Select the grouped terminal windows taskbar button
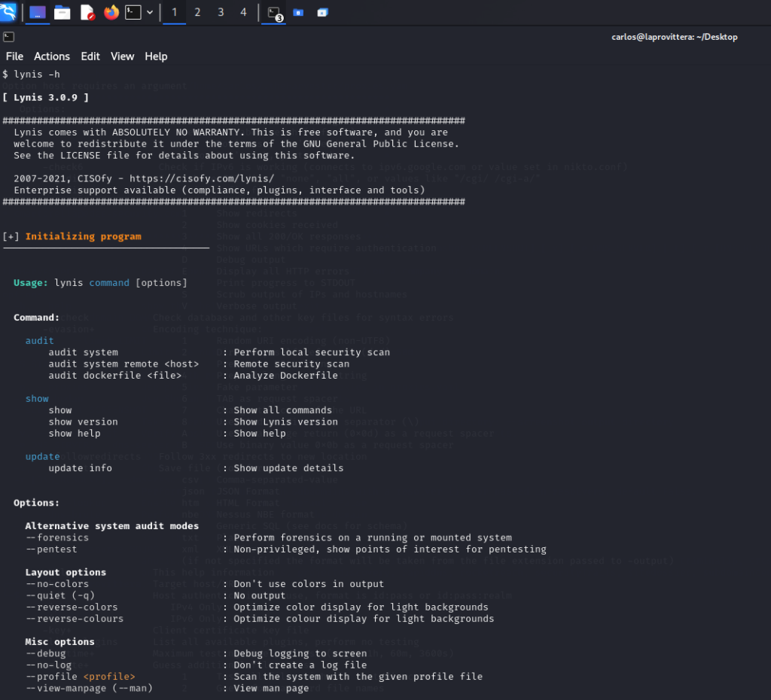 pyautogui.click(x=273, y=13)
